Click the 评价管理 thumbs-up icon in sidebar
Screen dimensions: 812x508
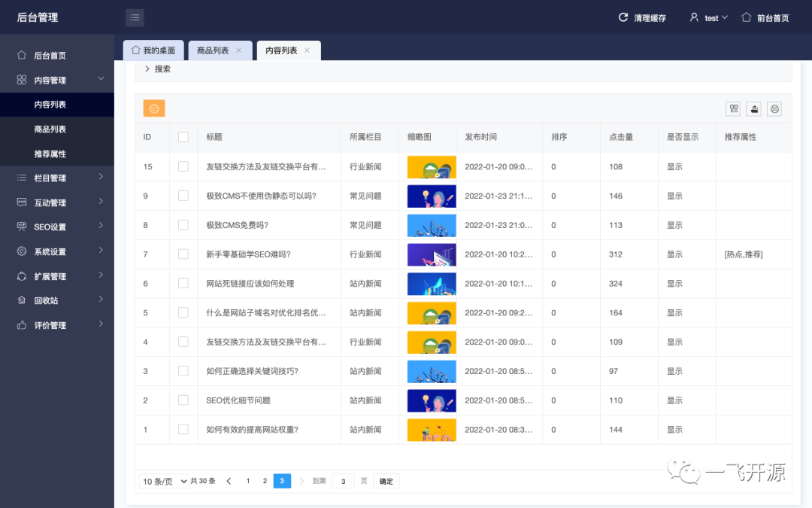pos(22,325)
